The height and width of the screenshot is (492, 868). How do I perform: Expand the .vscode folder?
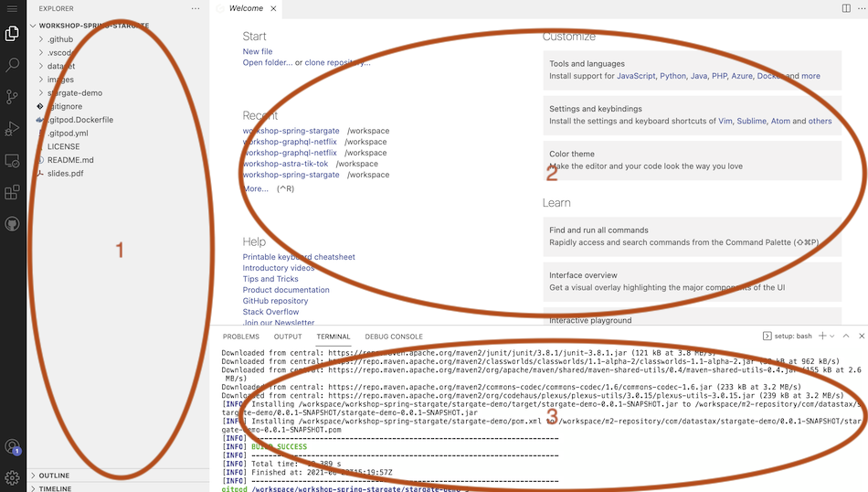(118, 53)
